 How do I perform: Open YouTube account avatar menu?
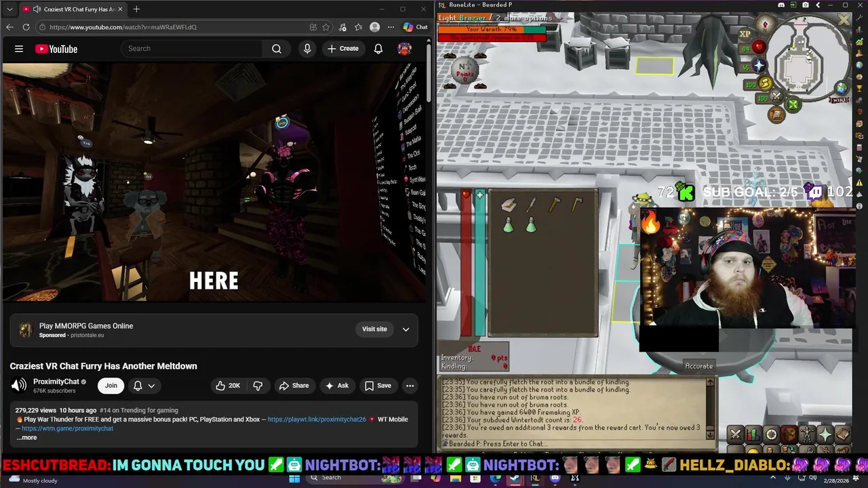tap(405, 49)
